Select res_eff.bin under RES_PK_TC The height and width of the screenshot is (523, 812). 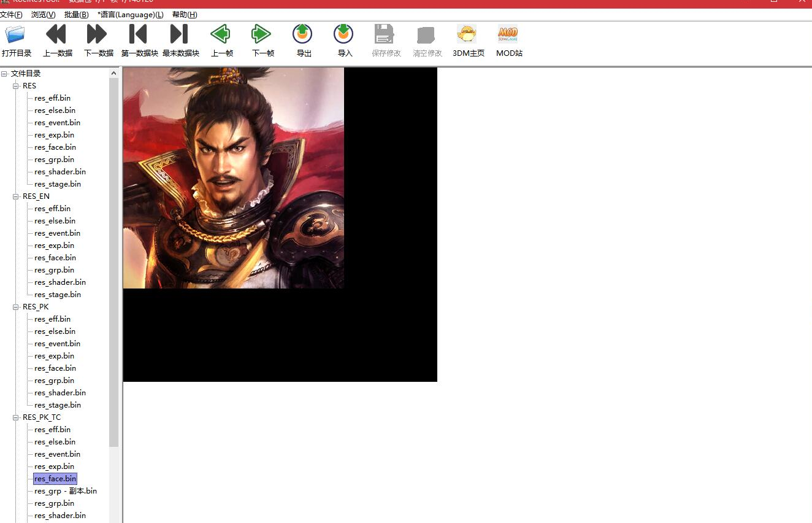[52, 430]
